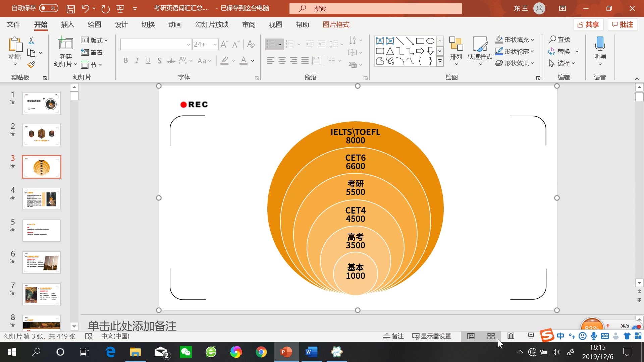Screen dimensions: 644x362
Task: Open the File (文件) tab
Action: [13, 24]
